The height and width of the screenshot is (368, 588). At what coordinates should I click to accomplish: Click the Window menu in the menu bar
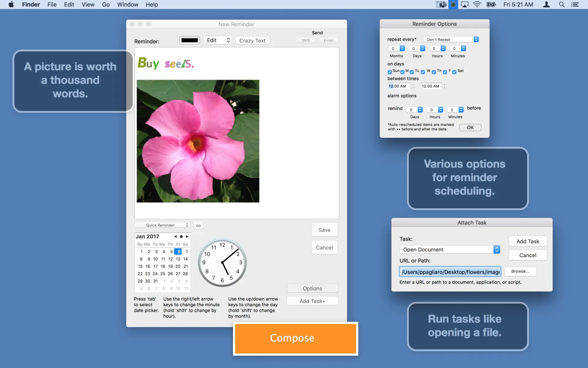[x=127, y=4]
